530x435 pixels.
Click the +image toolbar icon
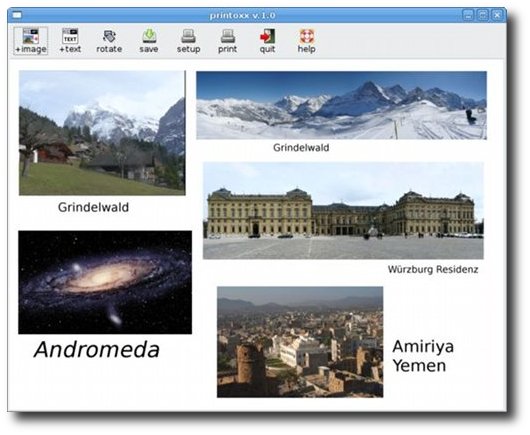pos(31,41)
